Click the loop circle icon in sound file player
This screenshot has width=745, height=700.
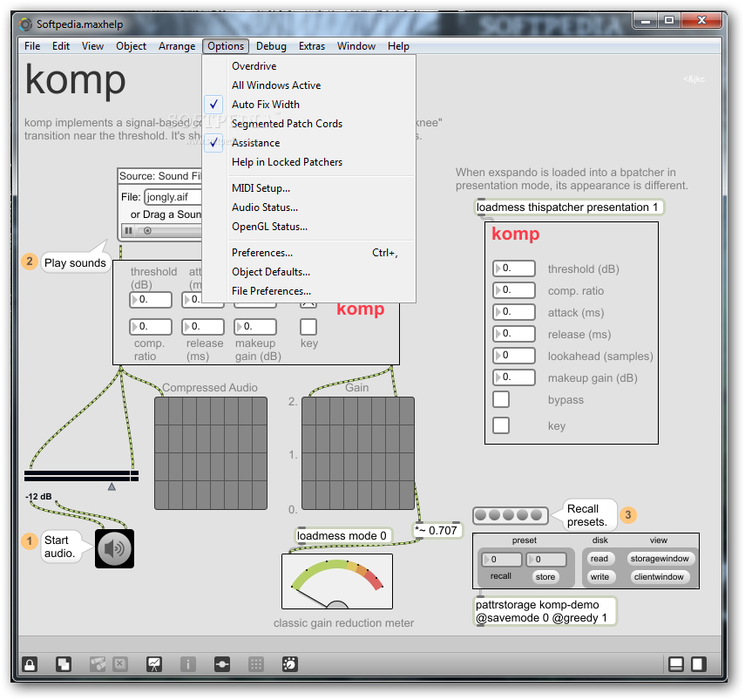147,230
